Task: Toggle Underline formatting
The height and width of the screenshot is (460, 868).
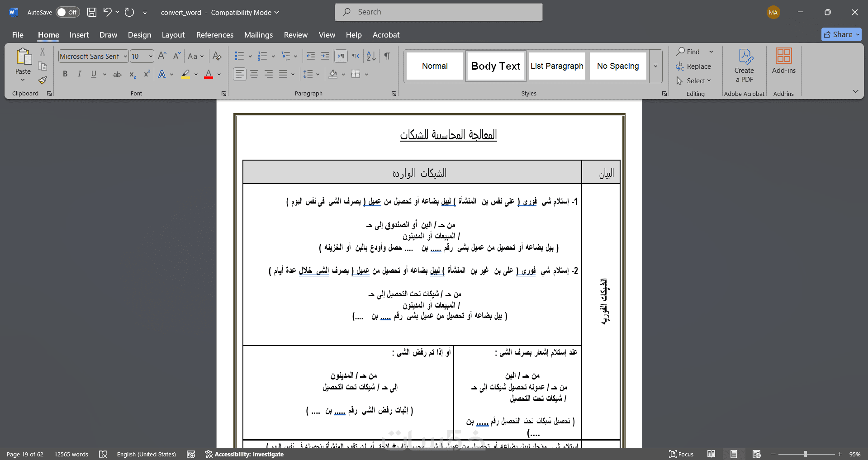Action: (94, 74)
